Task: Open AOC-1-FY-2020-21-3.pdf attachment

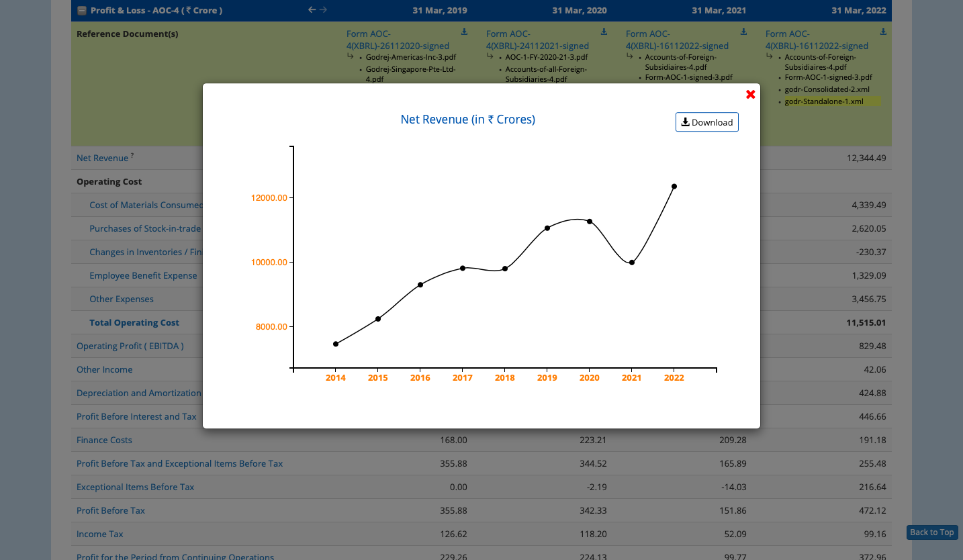Action: pyautogui.click(x=547, y=58)
